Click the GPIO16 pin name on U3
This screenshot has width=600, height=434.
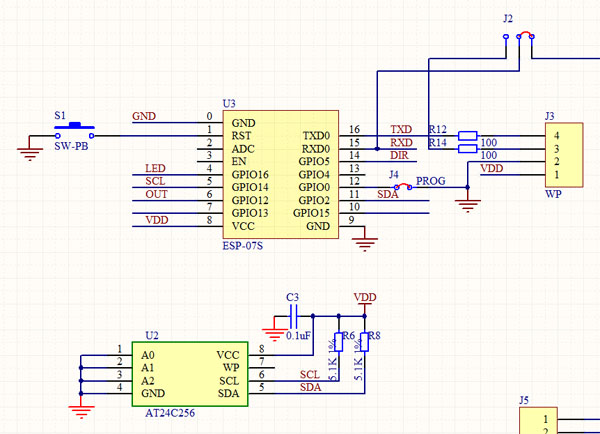pyautogui.click(x=250, y=175)
